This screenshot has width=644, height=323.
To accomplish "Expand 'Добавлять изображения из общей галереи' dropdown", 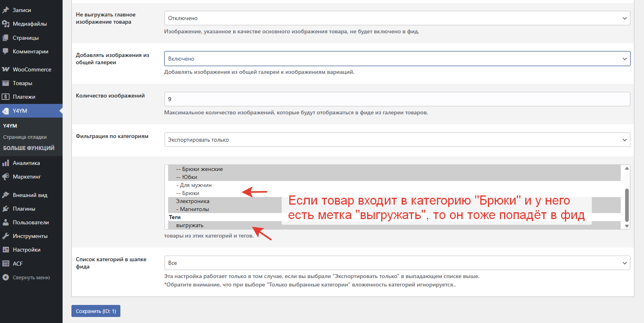I will [x=397, y=59].
